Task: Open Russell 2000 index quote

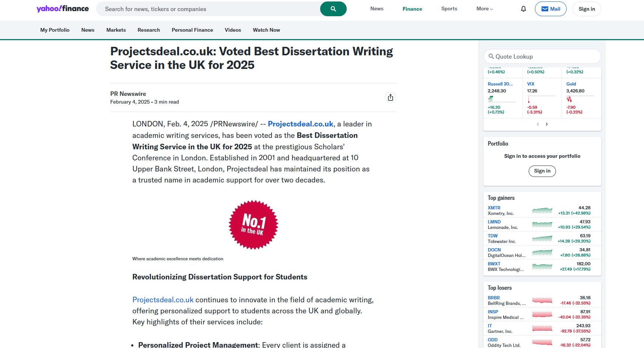Action: pos(500,84)
